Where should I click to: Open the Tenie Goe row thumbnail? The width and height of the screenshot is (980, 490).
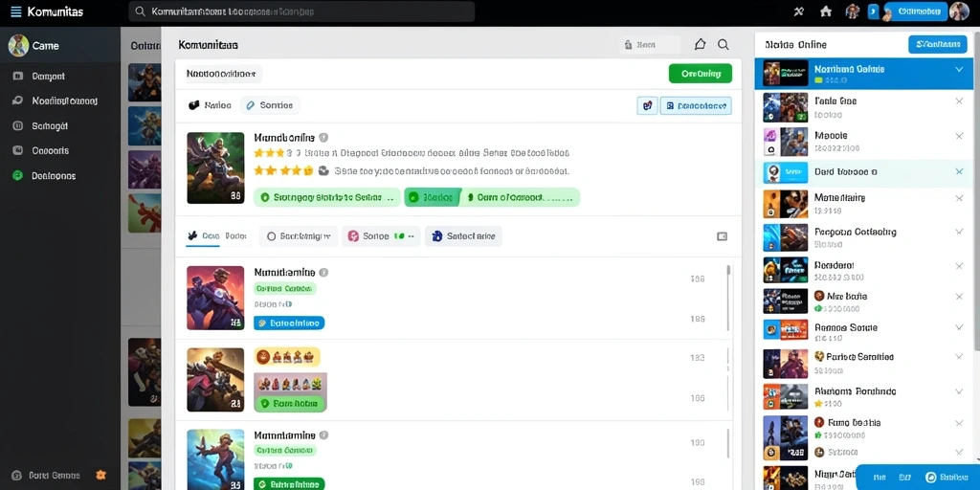click(x=785, y=107)
